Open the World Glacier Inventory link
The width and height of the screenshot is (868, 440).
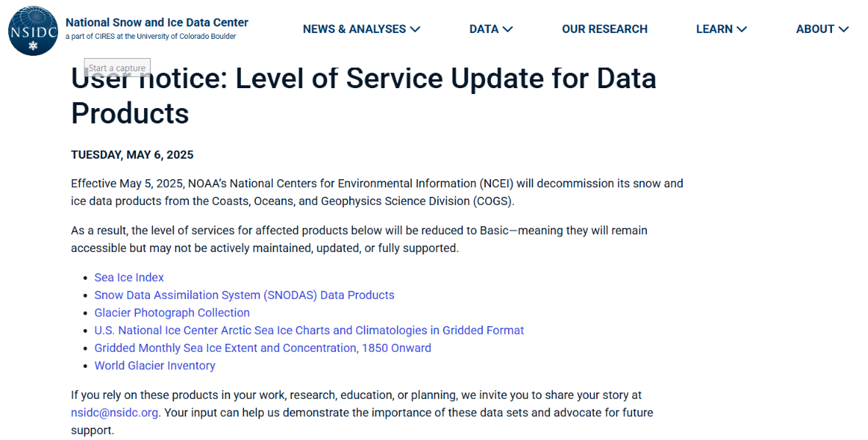154,366
